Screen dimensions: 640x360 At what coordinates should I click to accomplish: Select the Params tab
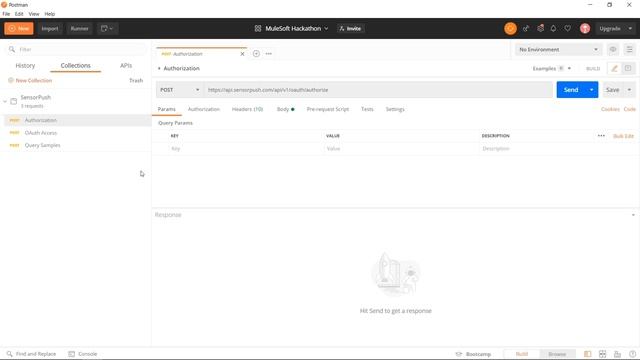167,109
